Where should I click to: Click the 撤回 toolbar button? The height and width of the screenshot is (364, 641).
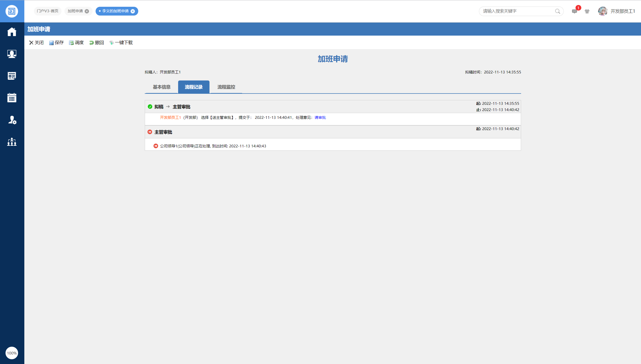97,43
